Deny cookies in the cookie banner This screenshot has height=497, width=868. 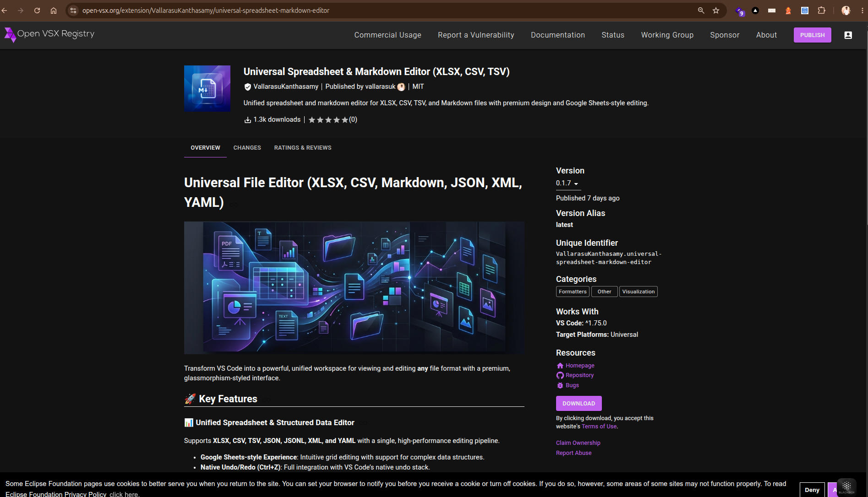click(812, 490)
